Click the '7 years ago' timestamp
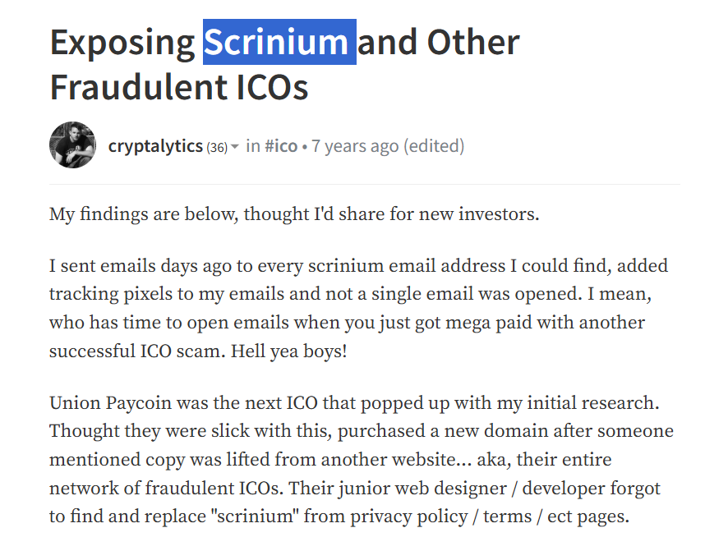The height and width of the screenshot is (560, 728). click(x=355, y=146)
